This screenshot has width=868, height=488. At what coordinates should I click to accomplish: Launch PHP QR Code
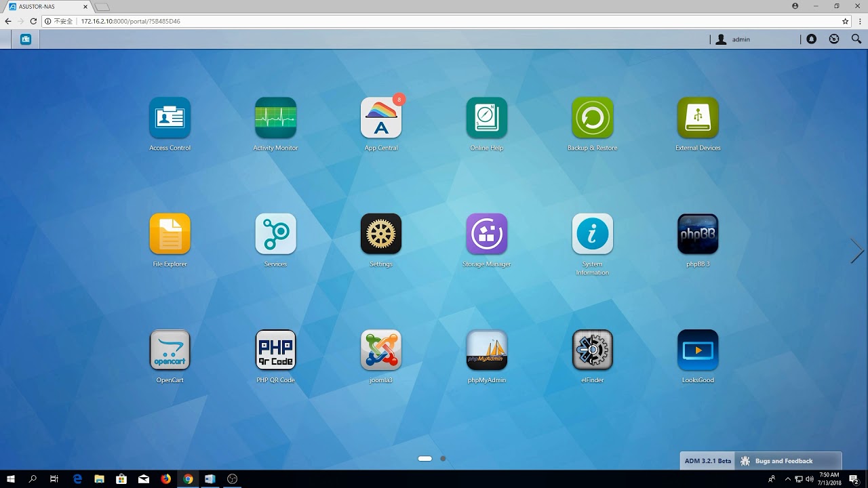[x=275, y=350]
